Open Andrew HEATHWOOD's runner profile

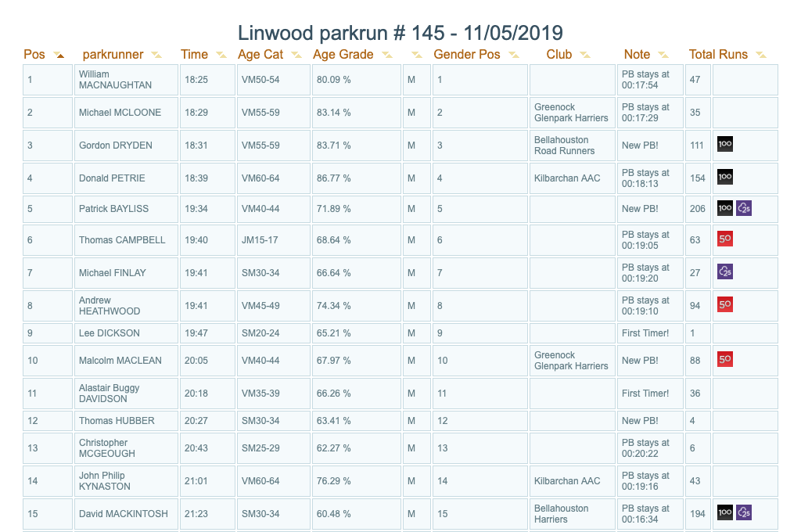pos(110,306)
